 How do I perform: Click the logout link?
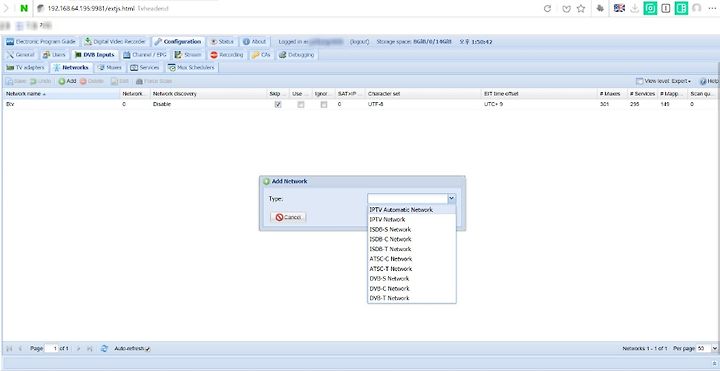360,41
